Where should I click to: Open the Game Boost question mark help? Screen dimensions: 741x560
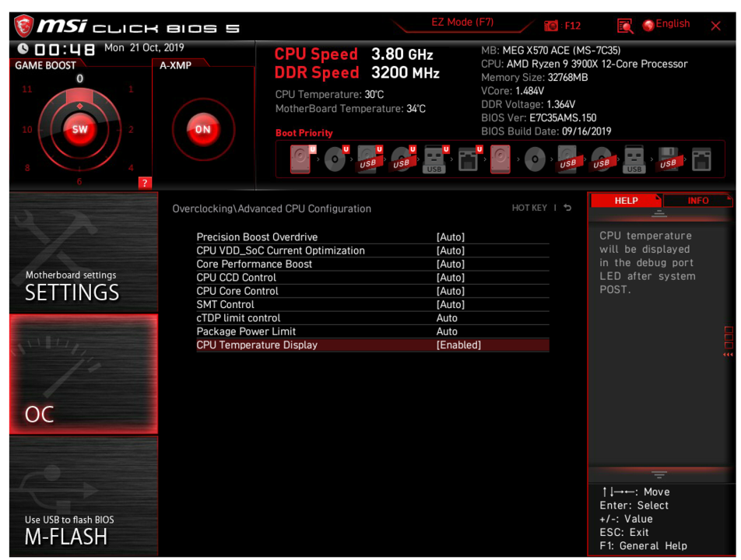point(145,184)
